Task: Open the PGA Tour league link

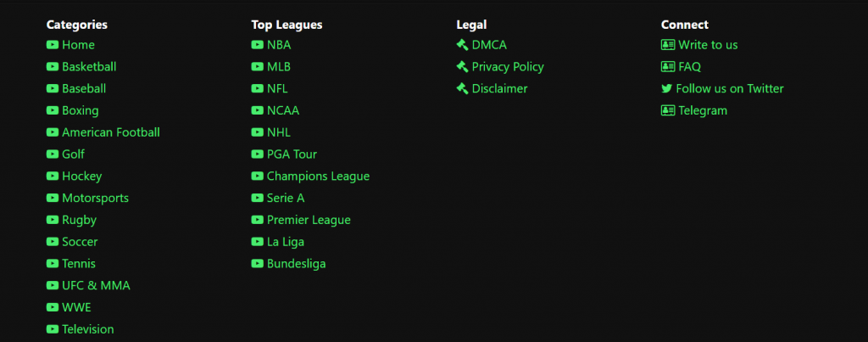Action: tap(292, 154)
